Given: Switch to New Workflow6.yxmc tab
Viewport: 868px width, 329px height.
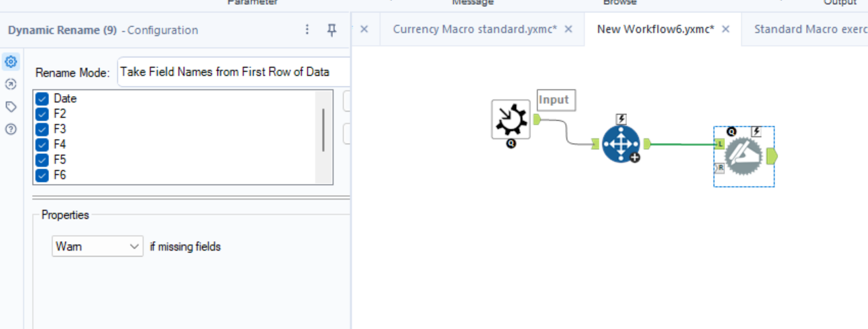Looking at the screenshot, I should [655, 29].
